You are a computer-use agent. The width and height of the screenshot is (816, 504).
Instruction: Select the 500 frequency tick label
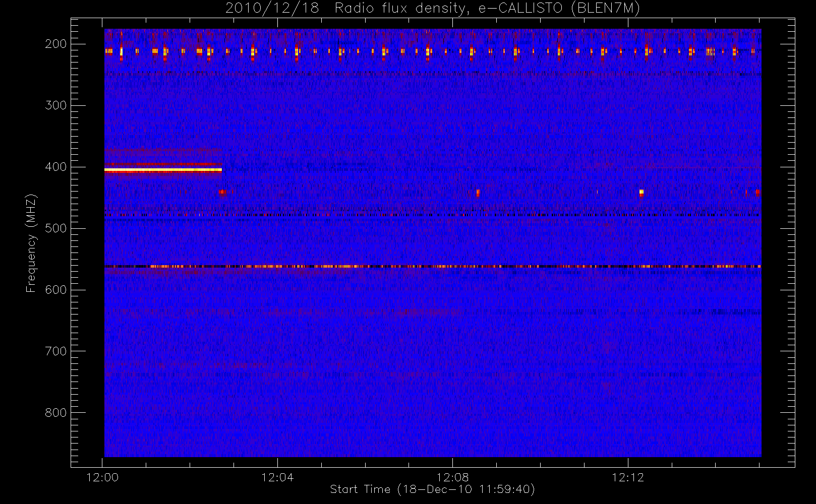click(56, 228)
